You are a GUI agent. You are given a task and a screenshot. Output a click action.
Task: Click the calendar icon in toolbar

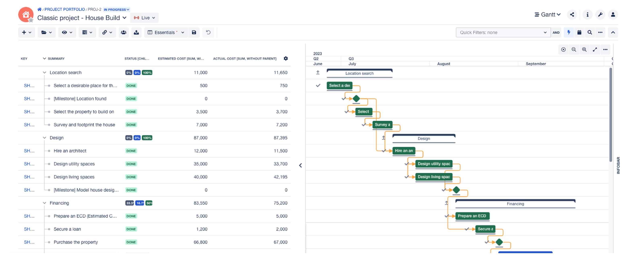[579, 32]
